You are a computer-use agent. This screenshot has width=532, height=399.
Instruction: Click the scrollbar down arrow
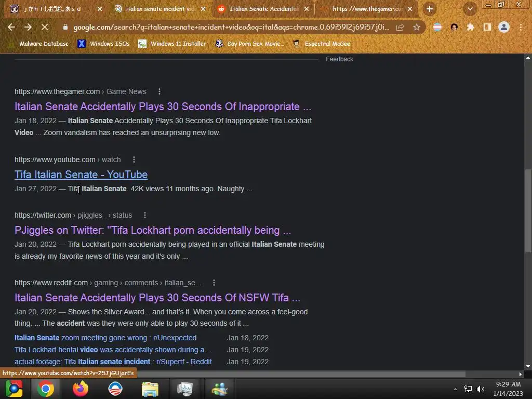[x=528, y=366]
